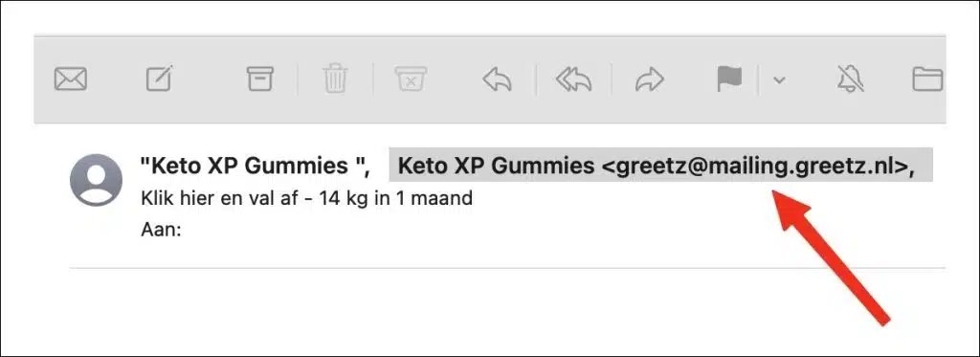This screenshot has height=357, width=980.
Task: Mute the conversation with the bell icon
Action: pyautogui.click(x=851, y=79)
